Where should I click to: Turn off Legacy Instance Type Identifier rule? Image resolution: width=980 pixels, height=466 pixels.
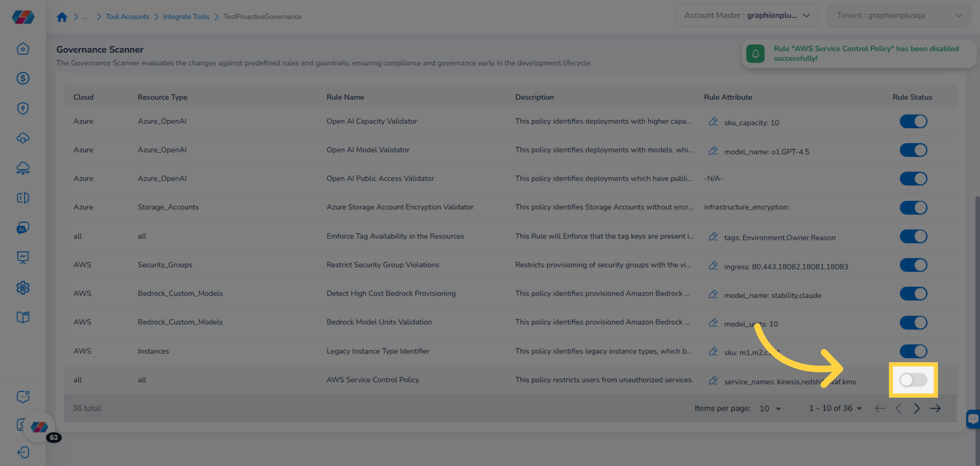[913, 351]
